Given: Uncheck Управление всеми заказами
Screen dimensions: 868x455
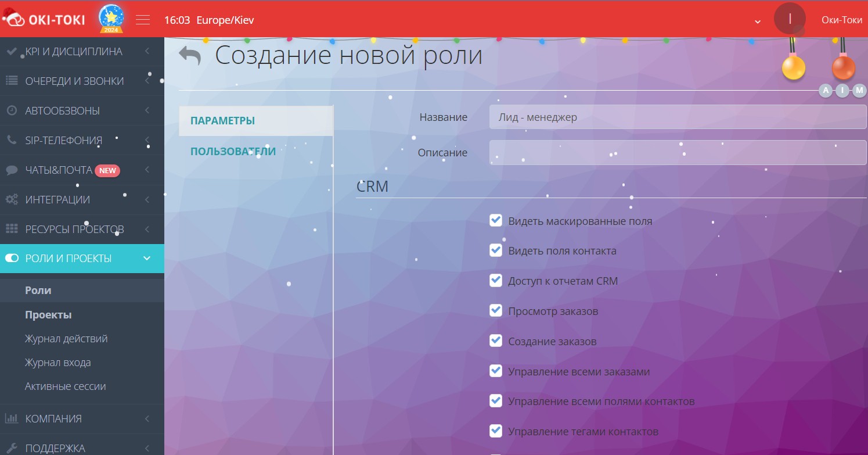Looking at the screenshot, I should (496, 371).
